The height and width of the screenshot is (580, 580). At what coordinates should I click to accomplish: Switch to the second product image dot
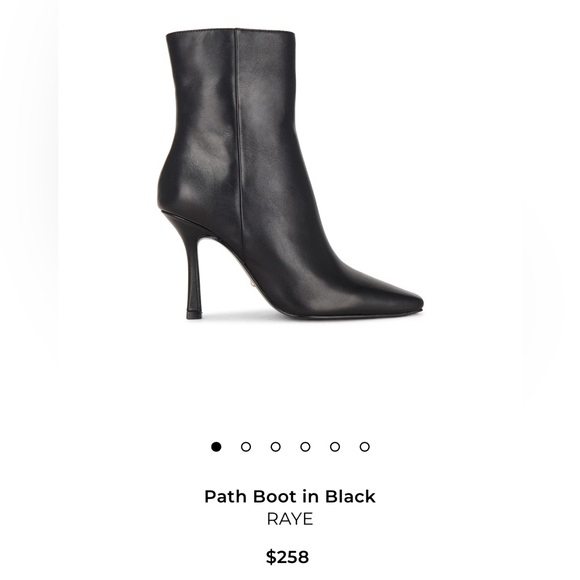(246, 447)
